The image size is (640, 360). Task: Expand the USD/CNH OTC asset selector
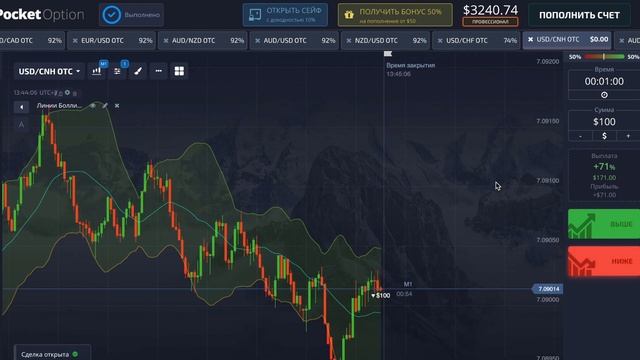(49, 71)
